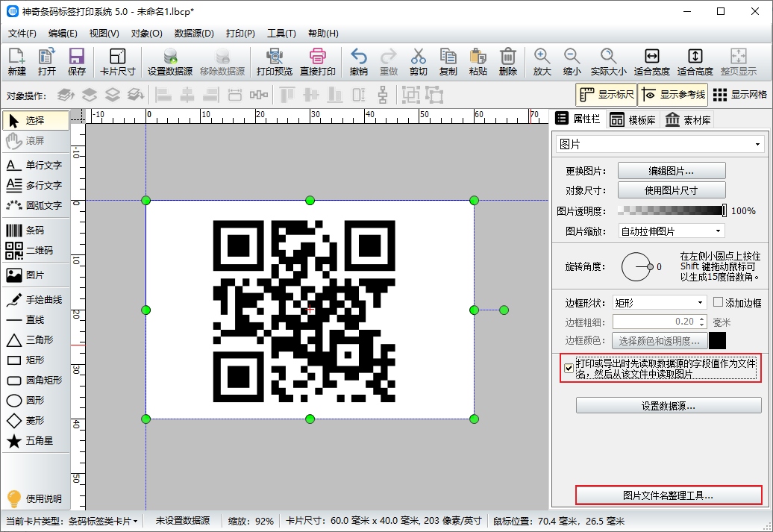Open 使用说明 help instructions
The image size is (773, 532).
click(35, 498)
